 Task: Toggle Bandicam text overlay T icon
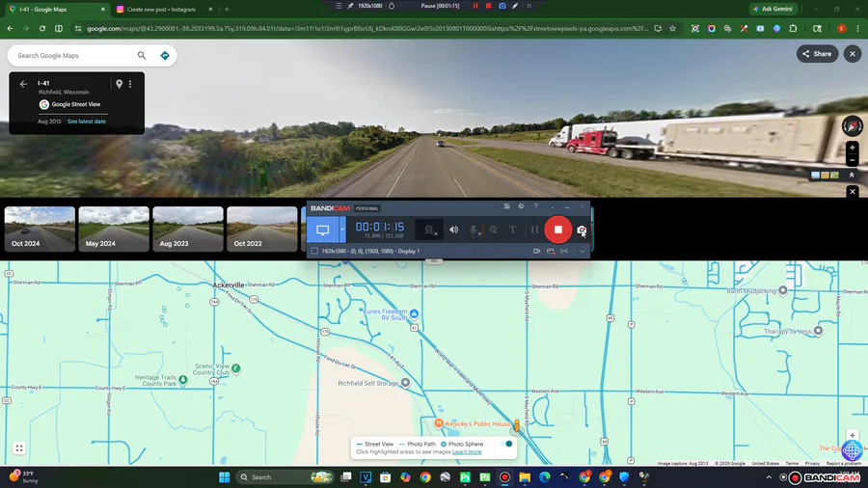[513, 230]
